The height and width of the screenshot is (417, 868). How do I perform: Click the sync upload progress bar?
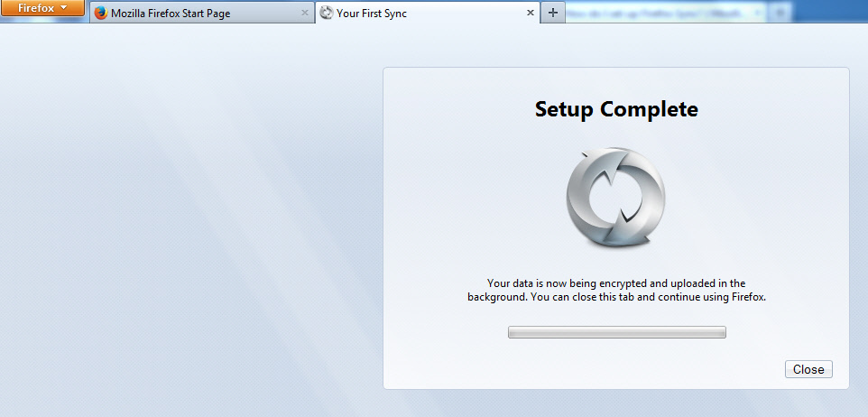coord(616,332)
